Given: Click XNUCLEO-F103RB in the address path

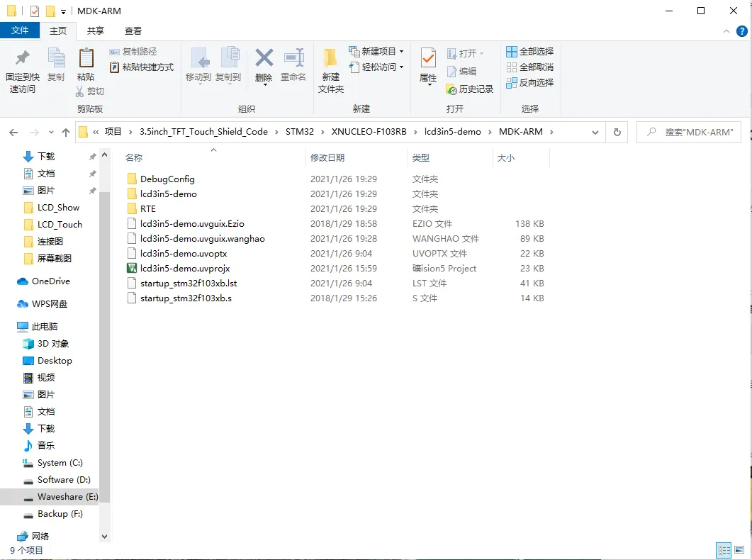Looking at the screenshot, I should point(369,132).
